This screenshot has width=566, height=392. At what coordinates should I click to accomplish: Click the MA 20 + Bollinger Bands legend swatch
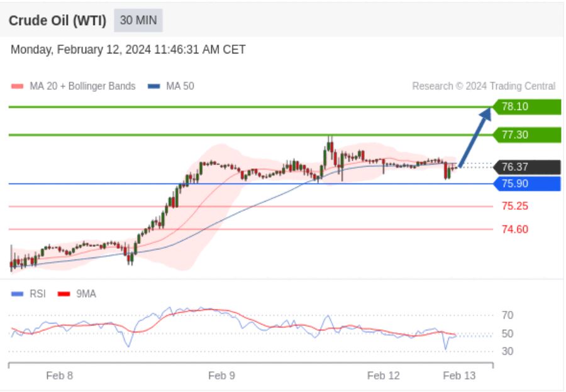[x=18, y=86]
